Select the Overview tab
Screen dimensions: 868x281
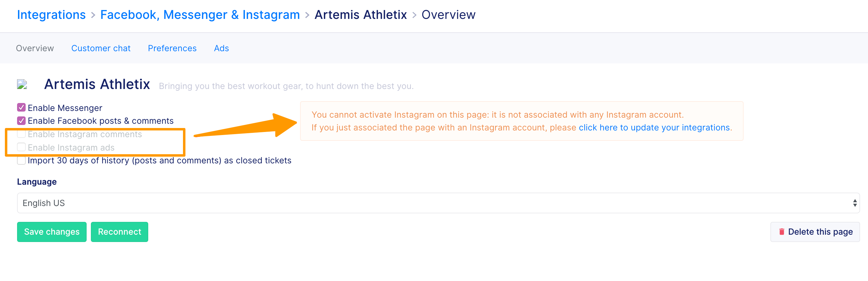click(x=35, y=48)
